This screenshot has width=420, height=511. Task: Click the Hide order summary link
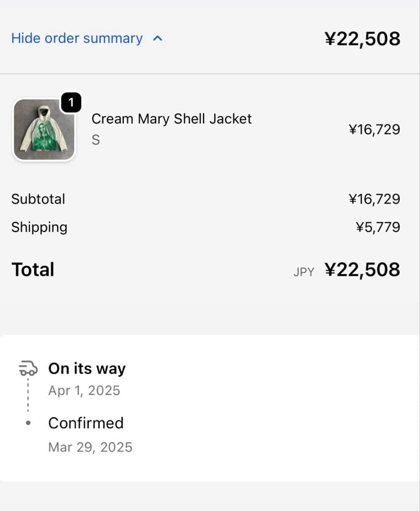click(x=77, y=38)
